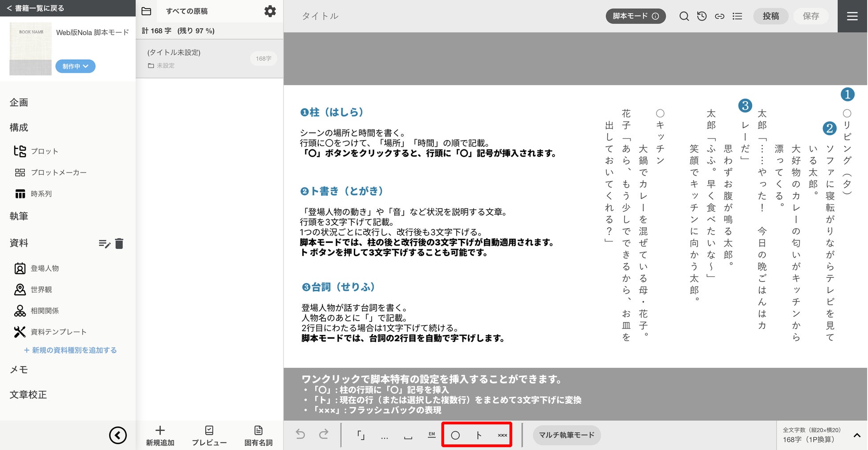Viewport: 868px width, 450px height.
Task: Toggle 脚本モード script mode pill
Action: pos(636,16)
